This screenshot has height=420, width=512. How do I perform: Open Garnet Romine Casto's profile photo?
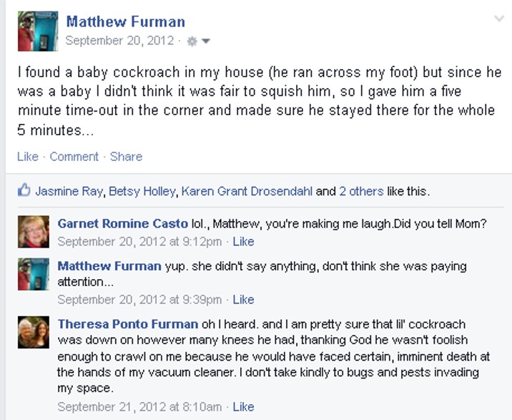click(34, 231)
